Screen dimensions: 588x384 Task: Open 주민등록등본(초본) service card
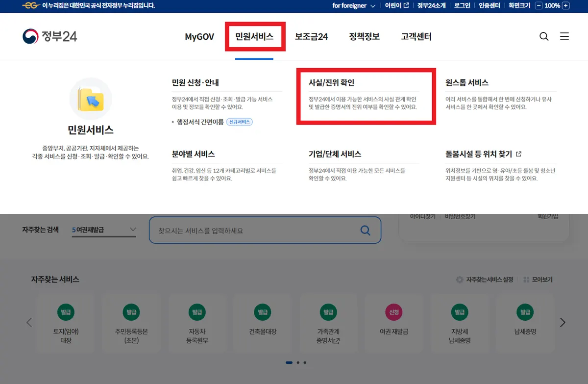coord(131,323)
